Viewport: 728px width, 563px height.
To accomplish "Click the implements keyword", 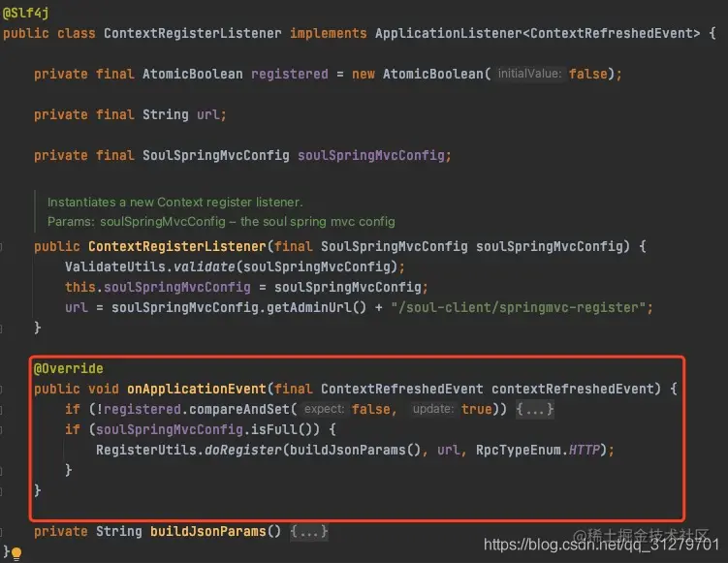I will click(x=329, y=33).
